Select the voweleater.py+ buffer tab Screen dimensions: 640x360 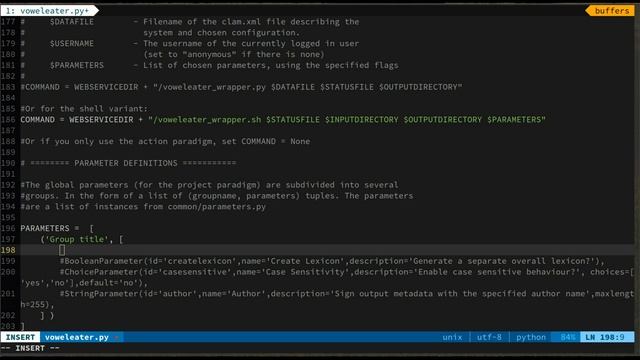tap(48, 11)
